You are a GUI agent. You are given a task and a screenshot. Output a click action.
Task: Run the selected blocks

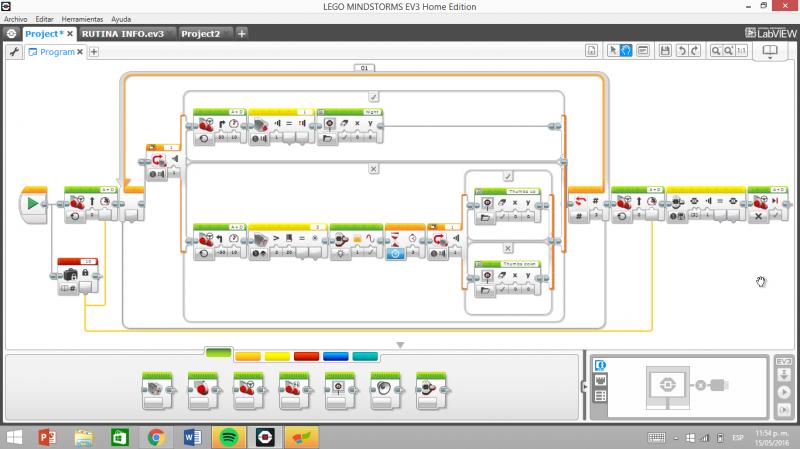(x=784, y=409)
